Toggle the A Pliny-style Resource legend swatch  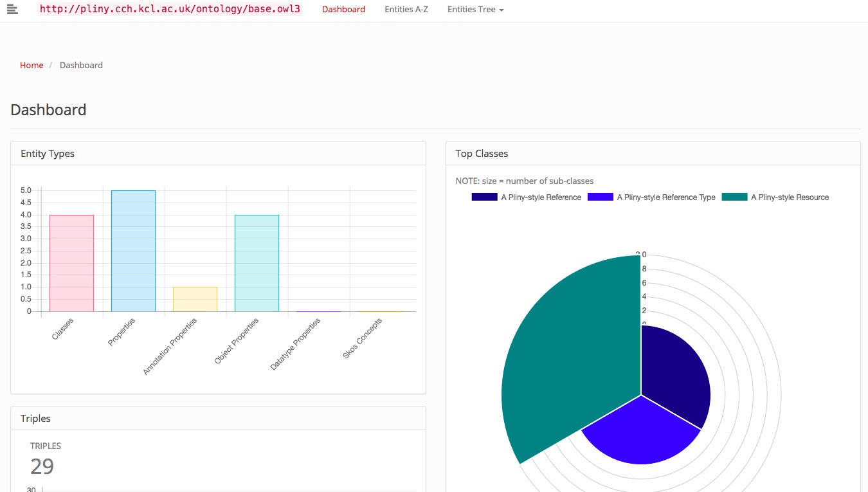[734, 197]
